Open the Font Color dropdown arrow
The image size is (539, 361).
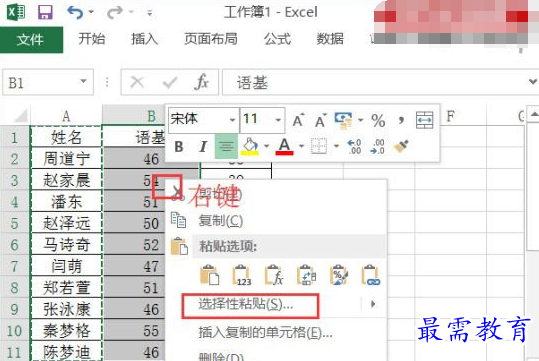point(301,146)
